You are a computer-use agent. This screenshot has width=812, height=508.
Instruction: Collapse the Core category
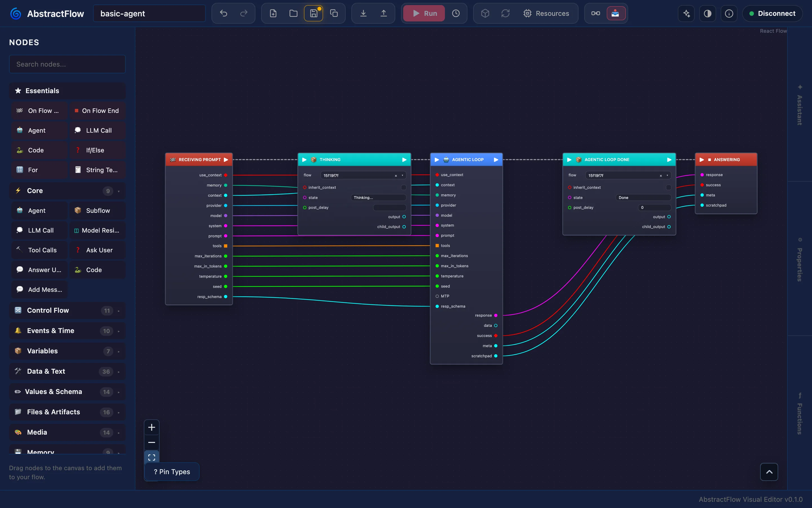coord(67,191)
